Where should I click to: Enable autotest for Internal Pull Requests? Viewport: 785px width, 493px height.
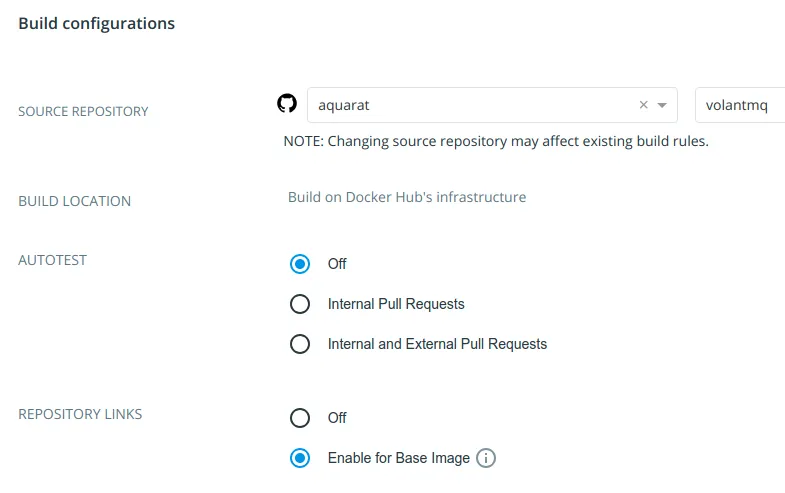[300, 304]
